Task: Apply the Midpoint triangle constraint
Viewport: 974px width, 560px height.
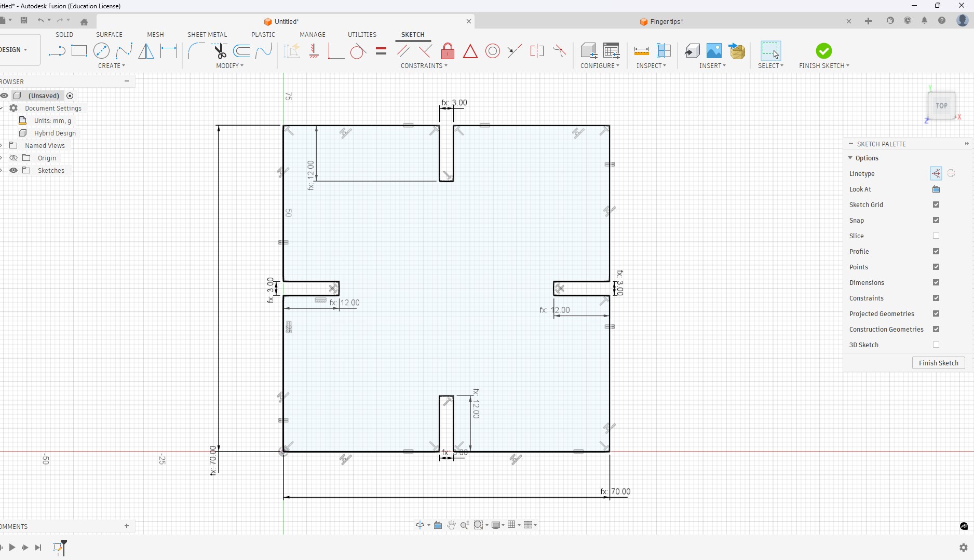Action: pyautogui.click(x=470, y=51)
